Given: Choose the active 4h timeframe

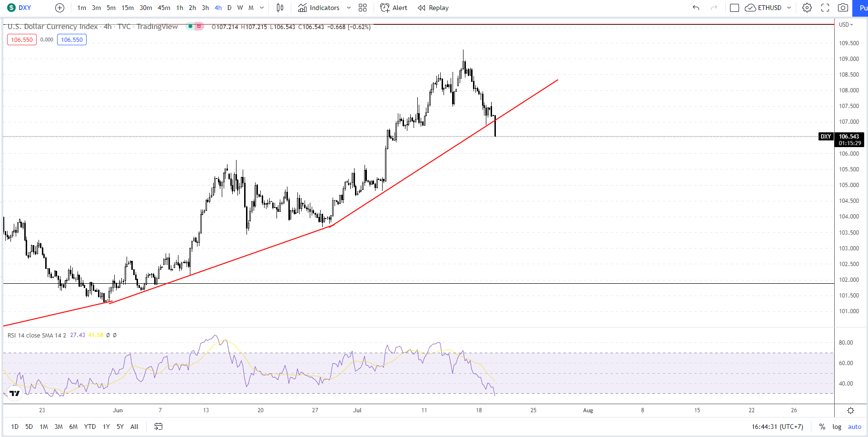Looking at the screenshot, I should pyautogui.click(x=218, y=8).
